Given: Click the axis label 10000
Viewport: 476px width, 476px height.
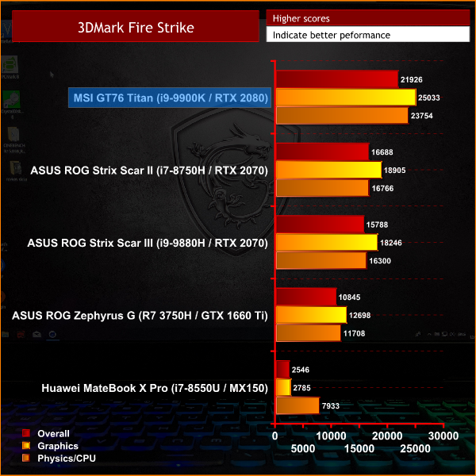Looking at the screenshot, I should pyautogui.click(x=331, y=436).
